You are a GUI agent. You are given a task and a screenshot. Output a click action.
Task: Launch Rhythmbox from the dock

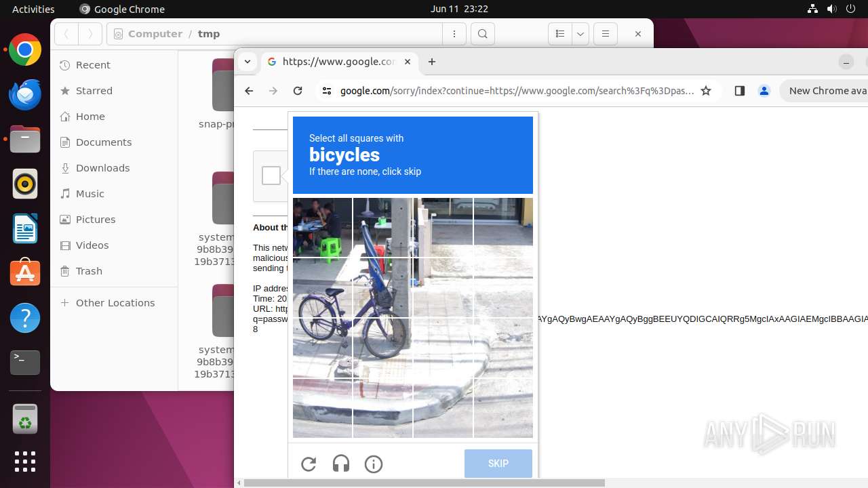25,184
